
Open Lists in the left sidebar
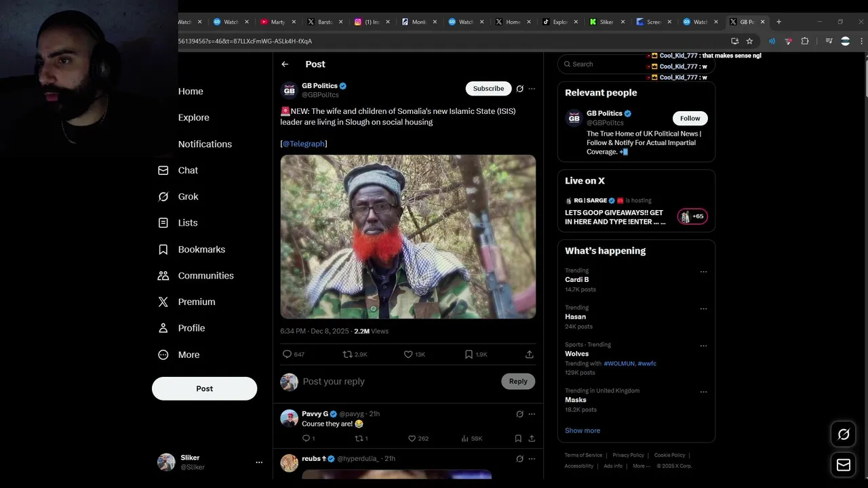coord(178,223)
